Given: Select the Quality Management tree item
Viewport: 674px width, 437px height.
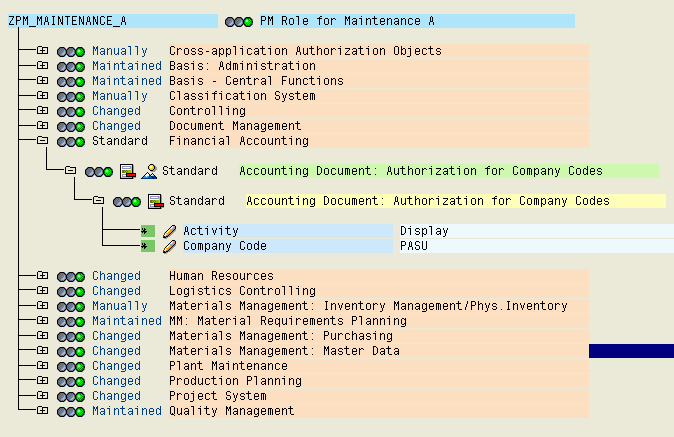Looking at the screenshot, I should [231, 411].
